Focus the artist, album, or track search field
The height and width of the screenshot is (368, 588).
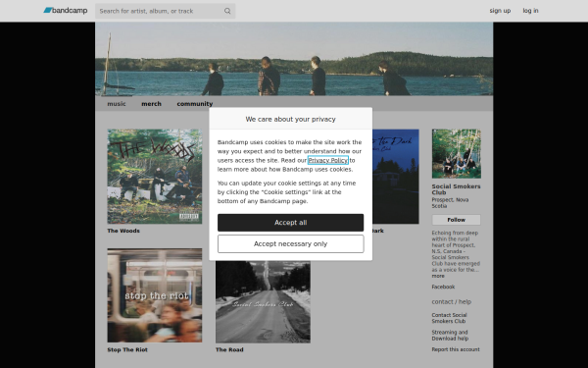165,11
